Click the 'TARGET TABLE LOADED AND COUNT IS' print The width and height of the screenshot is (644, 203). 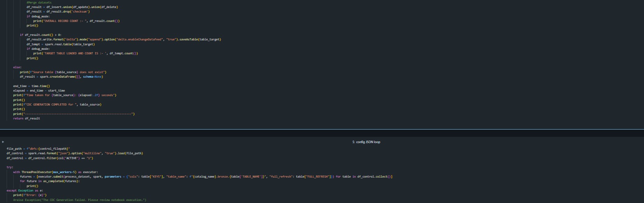click(86, 53)
